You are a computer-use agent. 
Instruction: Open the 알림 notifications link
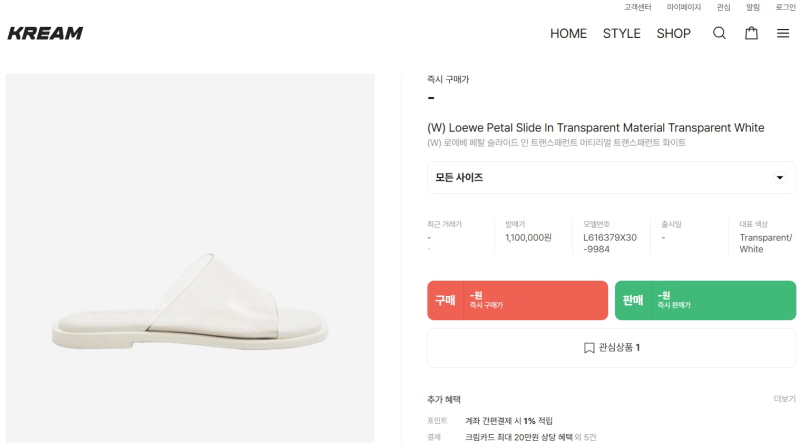tap(752, 7)
